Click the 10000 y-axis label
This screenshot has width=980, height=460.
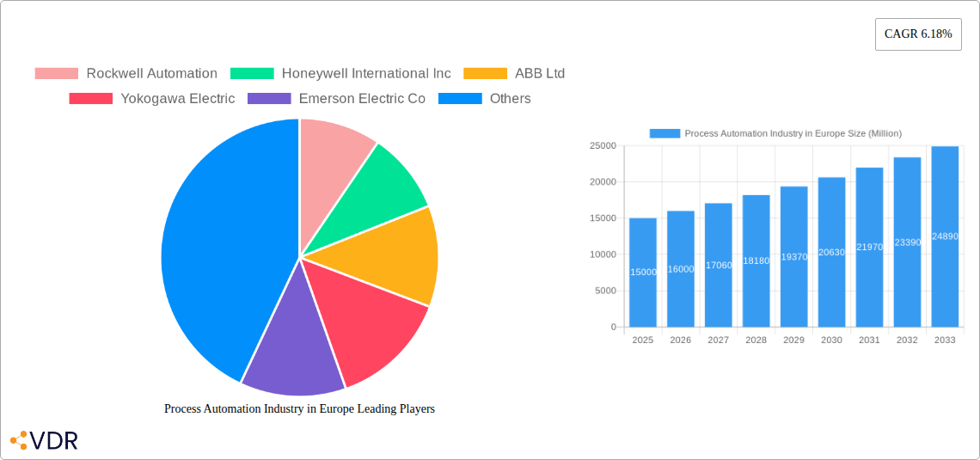[603, 255]
